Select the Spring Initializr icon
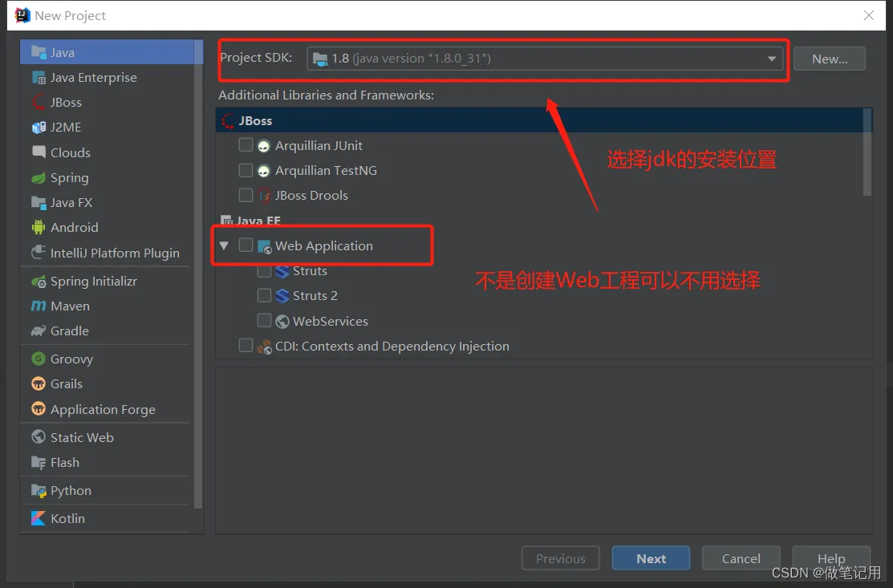The height and width of the screenshot is (588, 893). tap(39, 282)
